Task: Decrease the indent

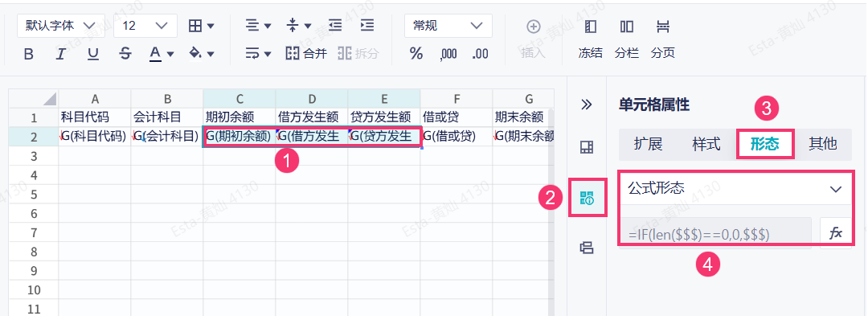Action: pyautogui.click(x=335, y=26)
